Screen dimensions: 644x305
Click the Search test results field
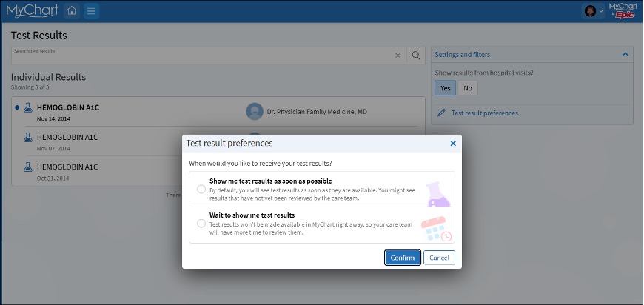click(200, 56)
